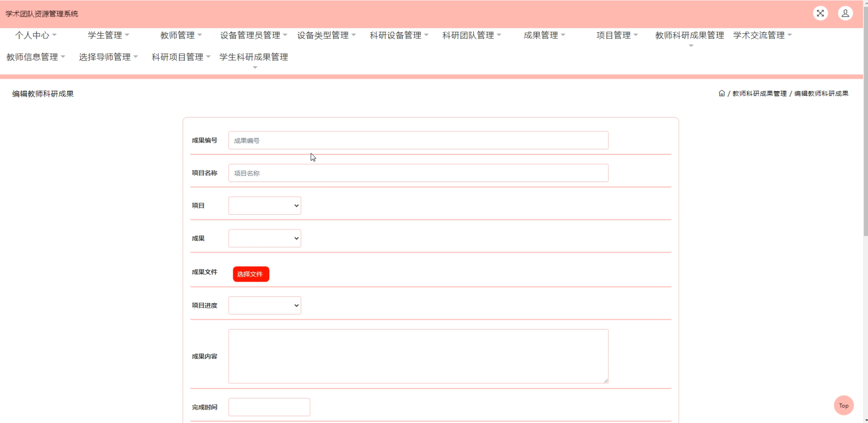Click the caret under 学生科研成果管理
Image resolution: width=868 pixels, height=423 pixels.
(255, 68)
